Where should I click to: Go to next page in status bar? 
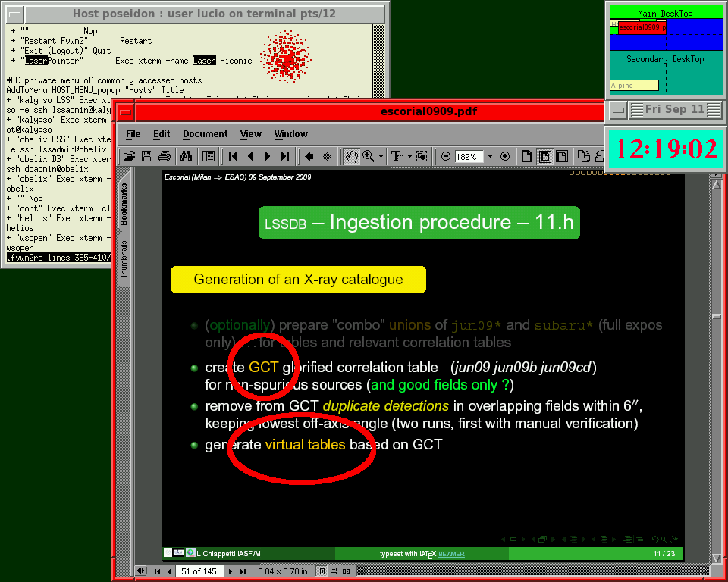pos(231,571)
